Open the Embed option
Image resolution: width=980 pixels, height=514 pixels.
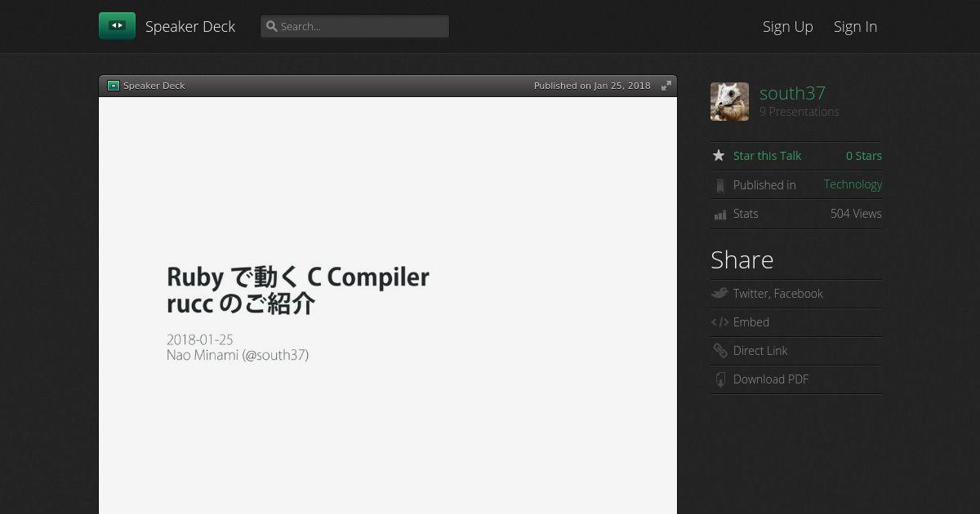751,322
